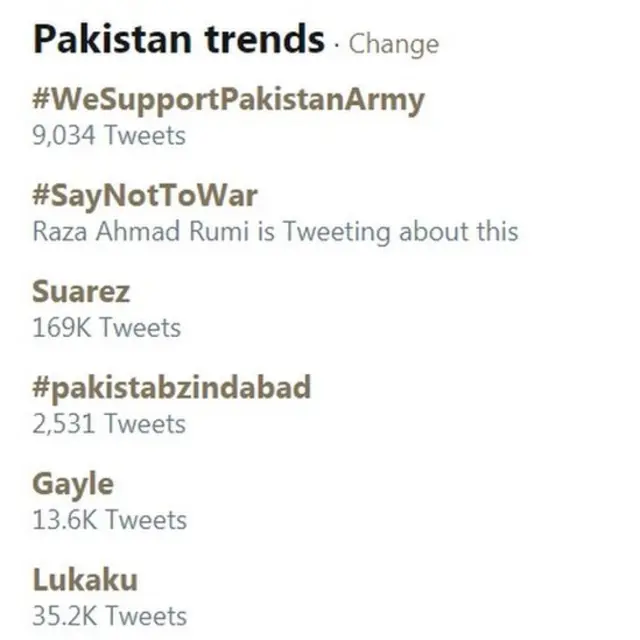Click the word Tweets after 35.2K
This screenshot has width=640, height=640.
148,615
